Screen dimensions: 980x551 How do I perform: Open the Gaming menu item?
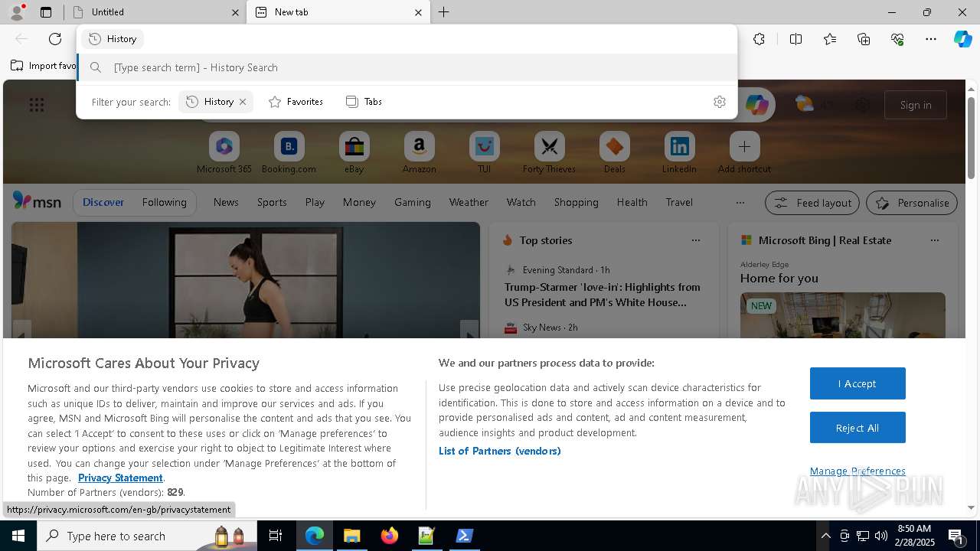point(413,202)
